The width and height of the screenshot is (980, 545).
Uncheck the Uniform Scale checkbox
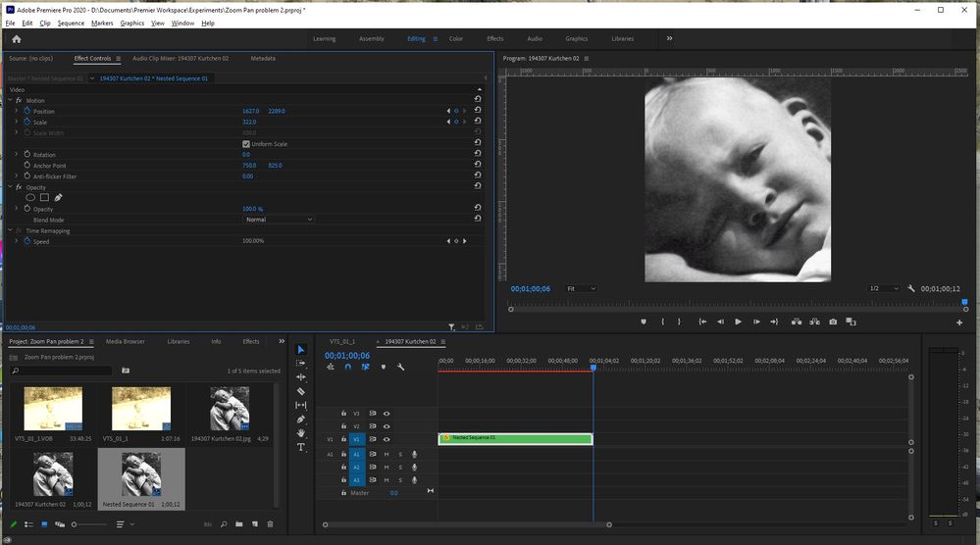[x=246, y=144]
